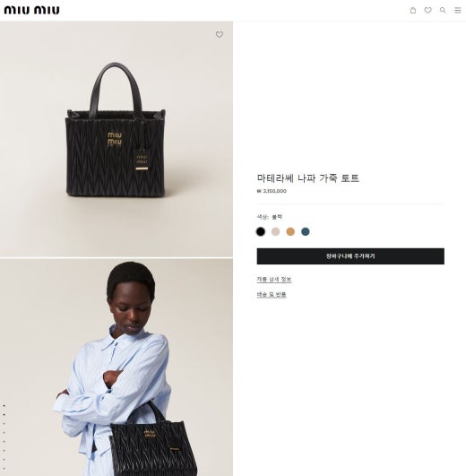Jump to first image pagination dot
Viewport: 466px width, 476px height.
(x=4, y=405)
